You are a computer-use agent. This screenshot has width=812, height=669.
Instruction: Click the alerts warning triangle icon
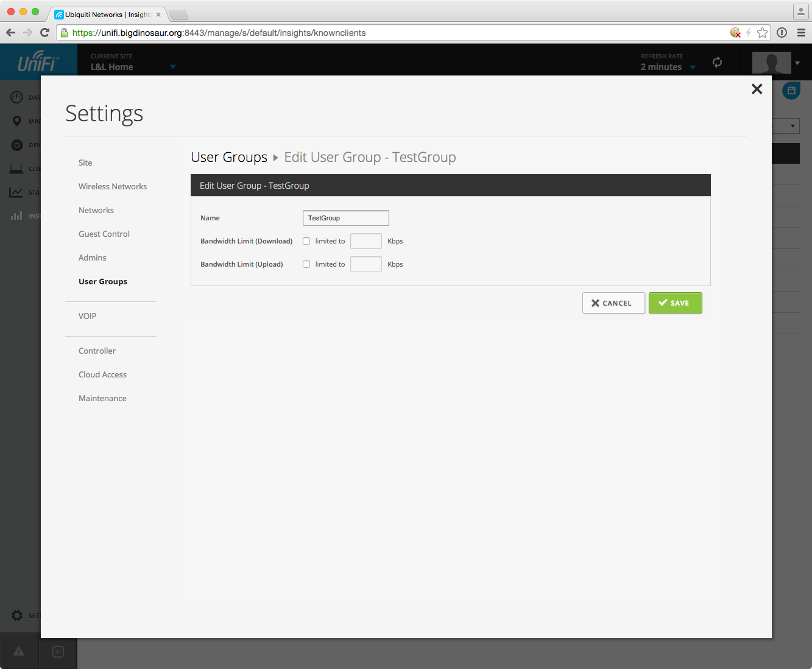[19, 652]
